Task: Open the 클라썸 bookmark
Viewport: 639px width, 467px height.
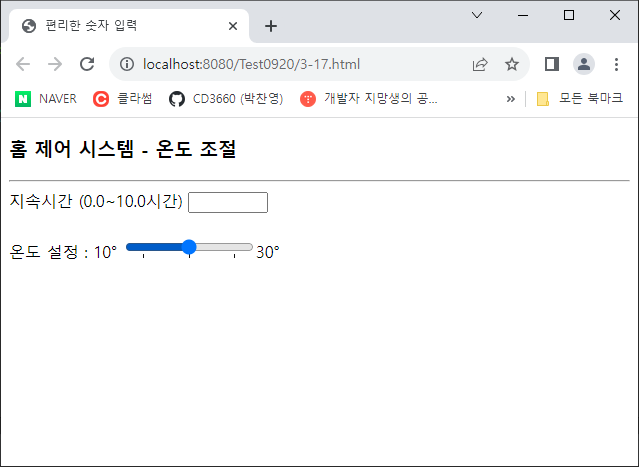Action: [123, 99]
